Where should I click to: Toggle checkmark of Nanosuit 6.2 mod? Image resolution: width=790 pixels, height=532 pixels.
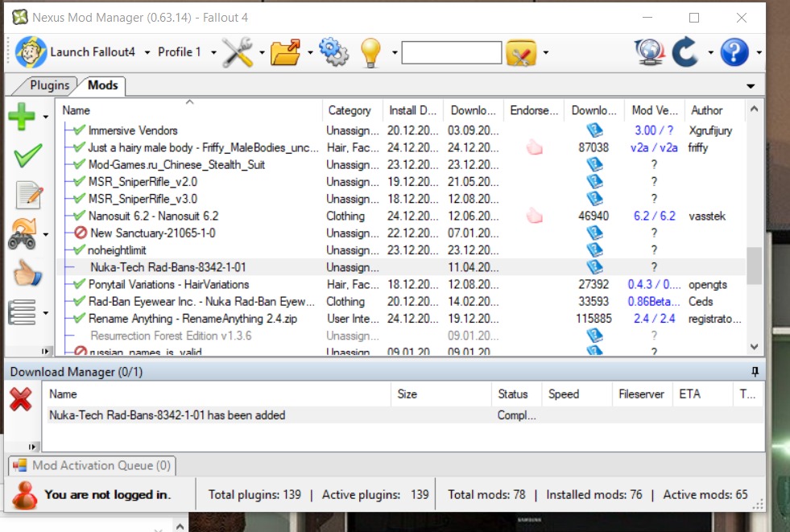click(79, 216)
